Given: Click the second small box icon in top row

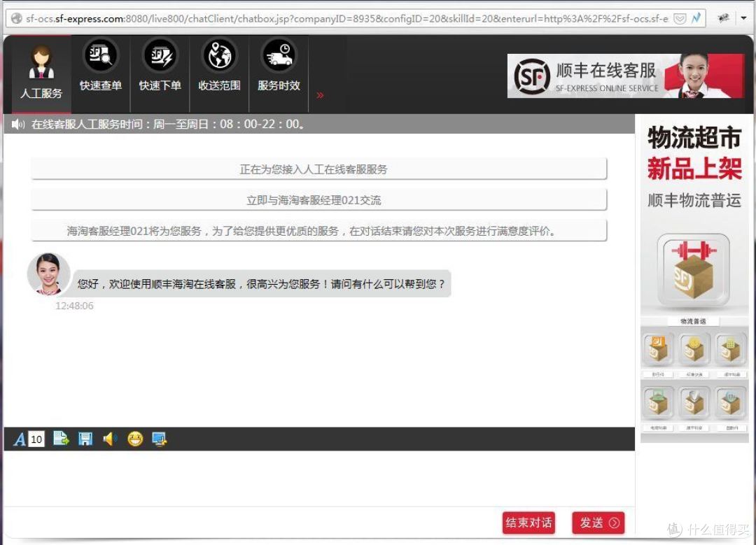Looking at the screenshot, I should [694, 349].
